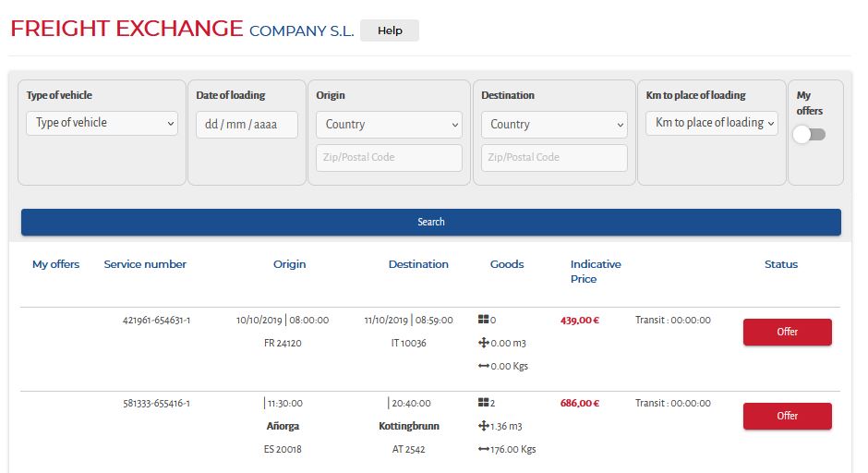Click Offer button for service 581333-655416-1
The image size is (868, 473).
click(787, 416)
